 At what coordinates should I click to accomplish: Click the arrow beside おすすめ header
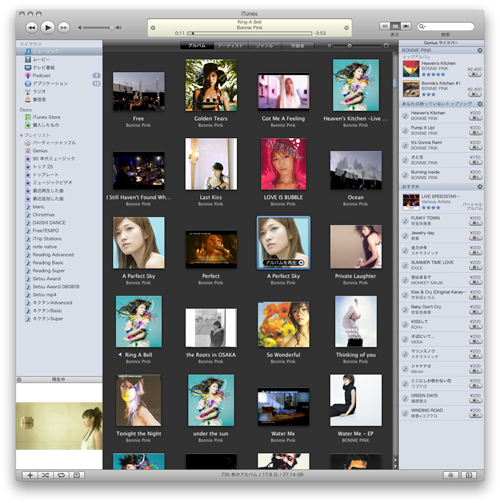(x=480, y=187)
